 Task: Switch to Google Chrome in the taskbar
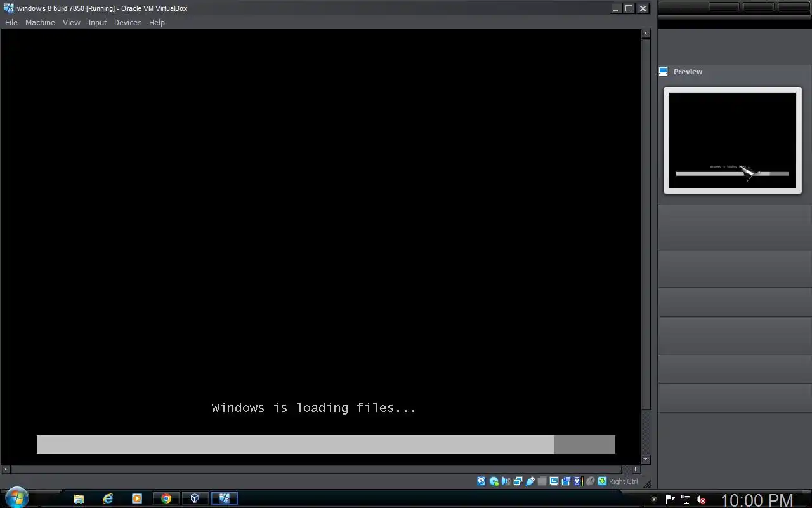[166, 498]
